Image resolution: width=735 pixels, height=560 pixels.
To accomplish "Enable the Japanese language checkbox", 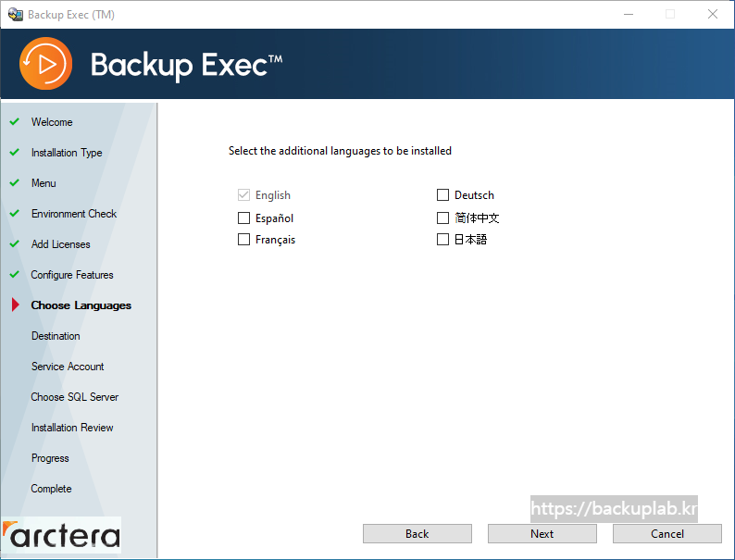I will point(443,240).
